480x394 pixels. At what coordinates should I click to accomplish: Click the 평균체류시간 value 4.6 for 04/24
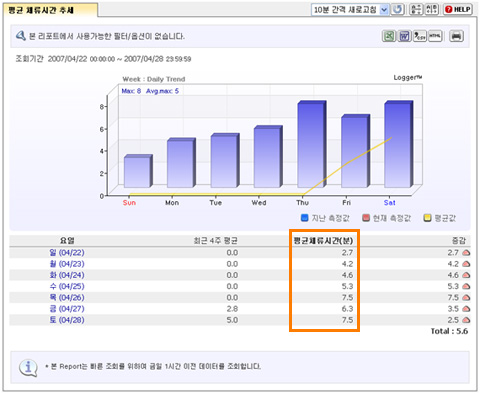(347, 275)
